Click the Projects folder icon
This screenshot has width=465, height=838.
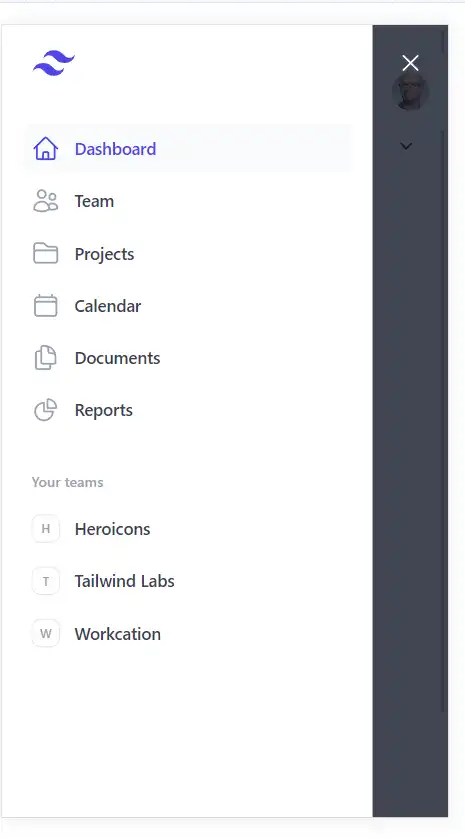click(45, 253)
